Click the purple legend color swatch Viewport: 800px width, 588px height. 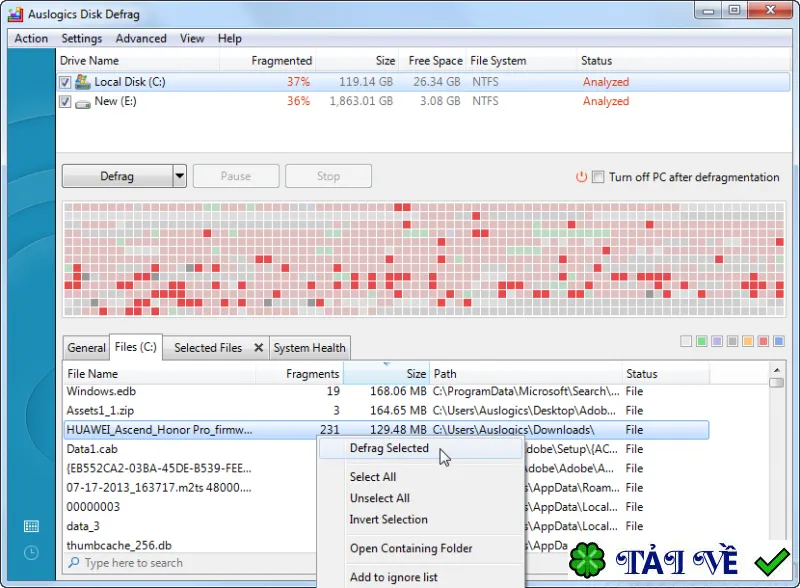click(717, 341)
